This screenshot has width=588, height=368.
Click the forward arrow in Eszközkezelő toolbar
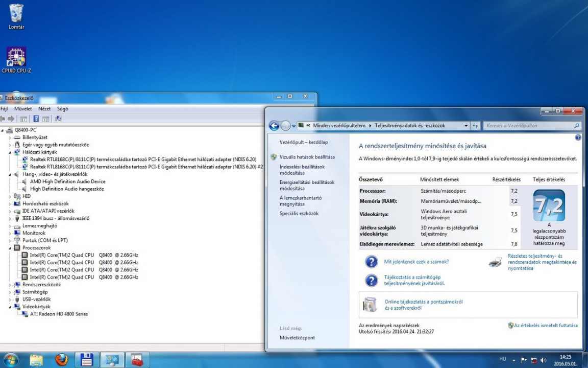pyautogui.click(x=11, y=119)
